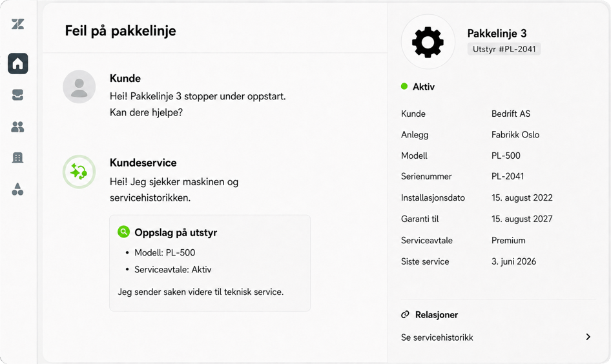Click the Feil på pakkelinje ticket title
This screenshot has height=364, width=611.
120,31
